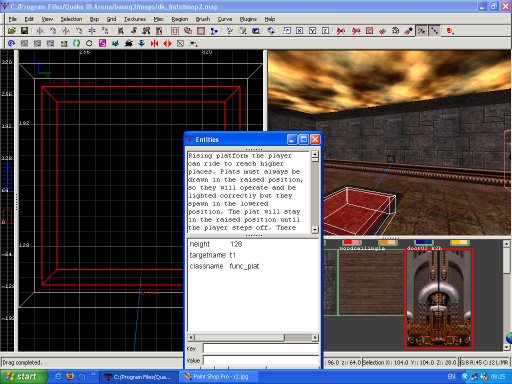The image size is (512, 384).
Task: Click the Quake map editor taskbar button
Action: click(x=139, y=377)
